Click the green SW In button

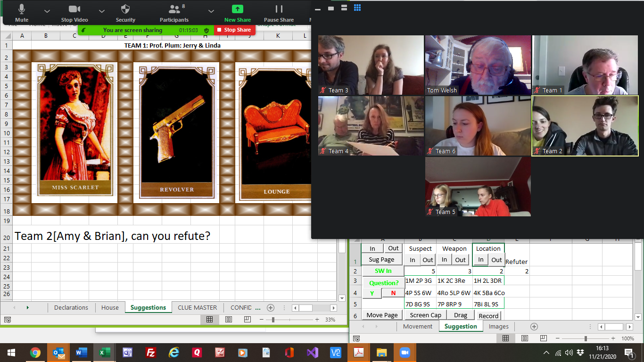[x=383, y=271]
